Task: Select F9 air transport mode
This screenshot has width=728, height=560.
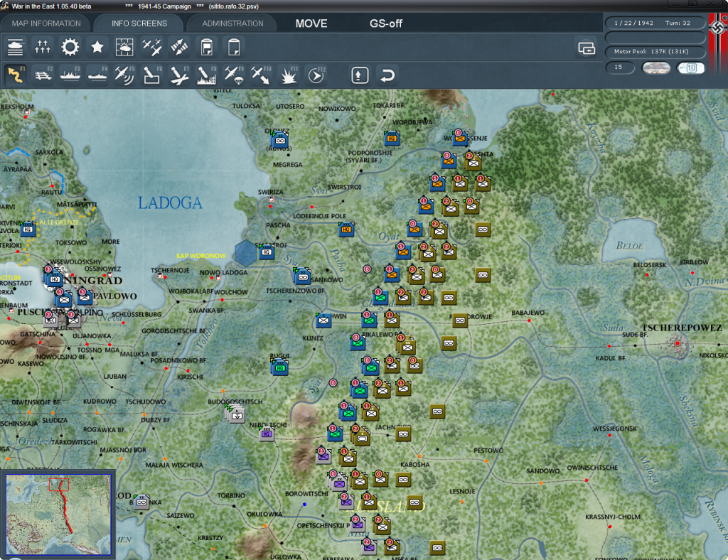Action: tap(234, 75)
